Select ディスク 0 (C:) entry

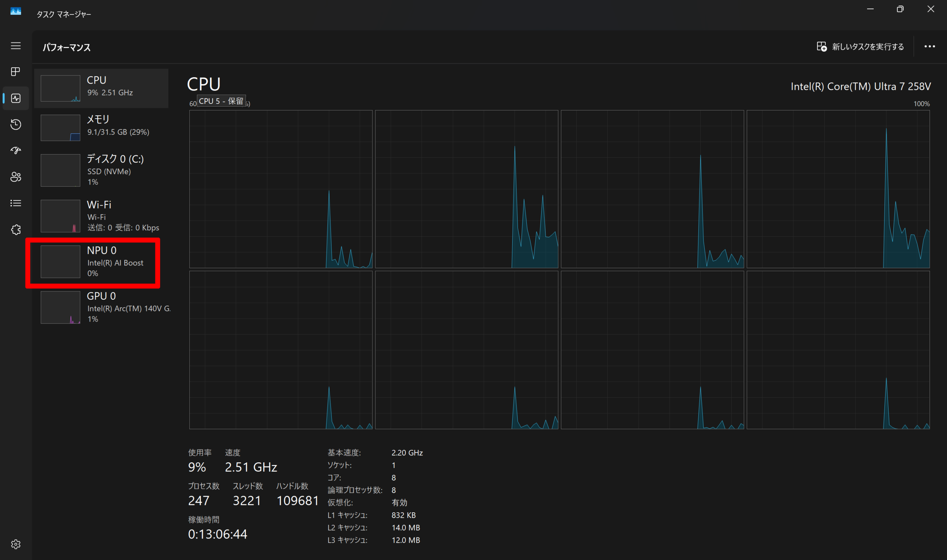pyautogui.click(x=101, y=170)
